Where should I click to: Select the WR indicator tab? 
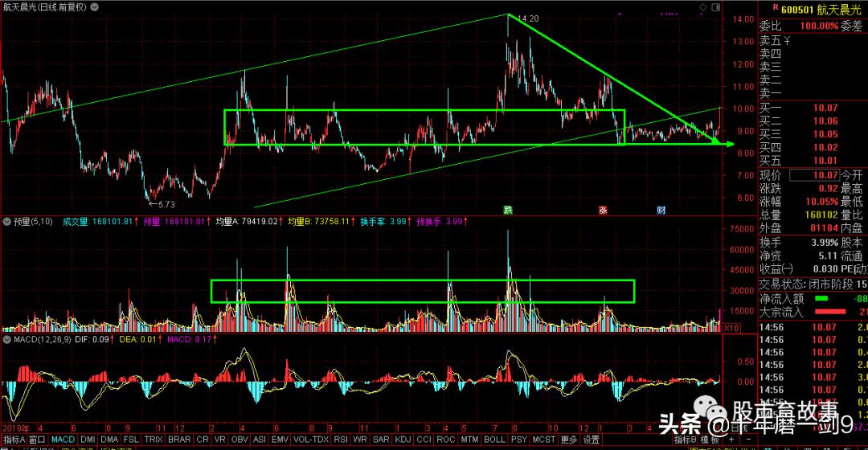pos(360,440)
